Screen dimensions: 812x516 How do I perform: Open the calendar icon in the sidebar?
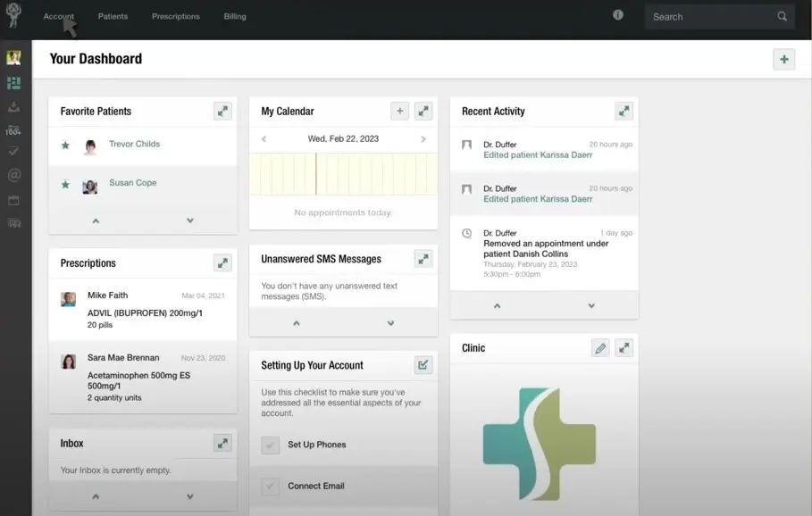coord(13,200)
